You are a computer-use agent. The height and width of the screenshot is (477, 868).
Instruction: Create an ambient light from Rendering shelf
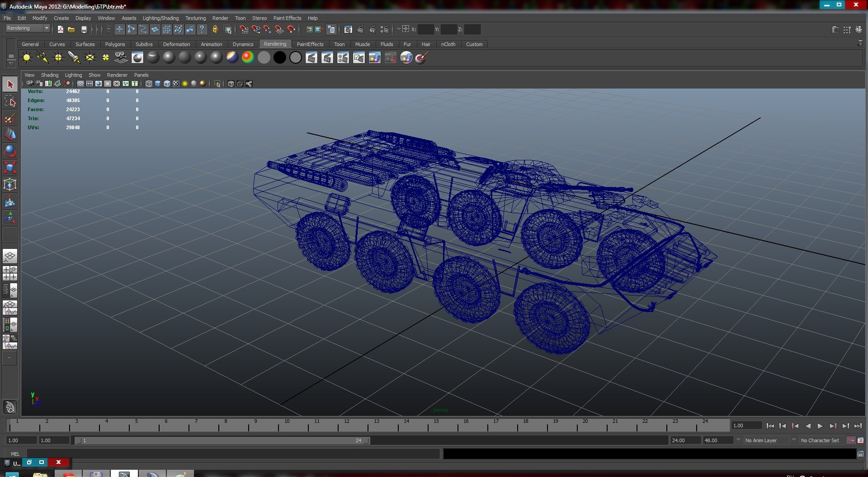click(x=27, y=57)
